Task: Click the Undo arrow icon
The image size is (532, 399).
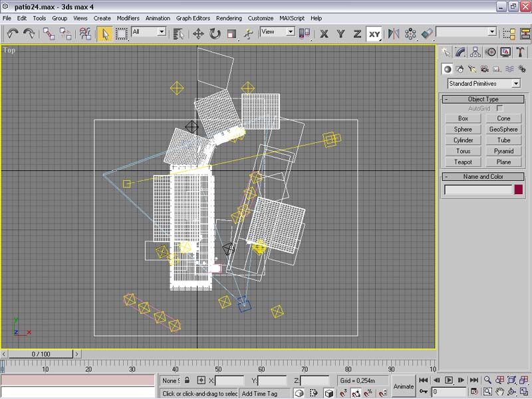Action: [13, 34]
